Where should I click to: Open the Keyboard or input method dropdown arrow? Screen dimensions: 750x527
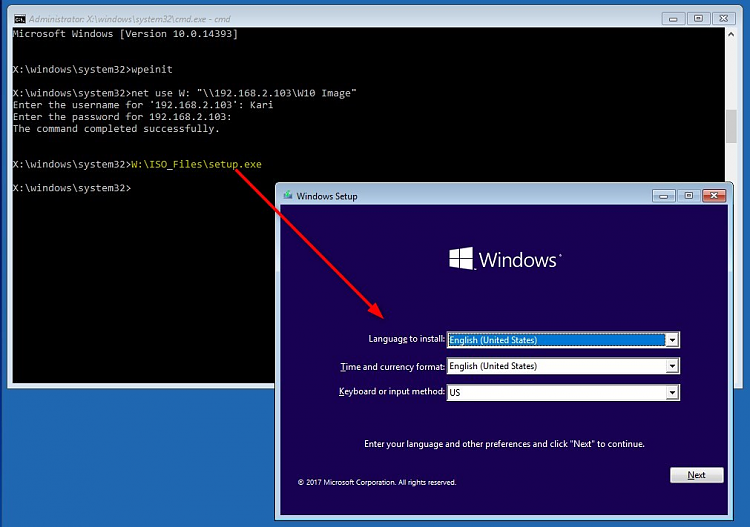(672, 393)
